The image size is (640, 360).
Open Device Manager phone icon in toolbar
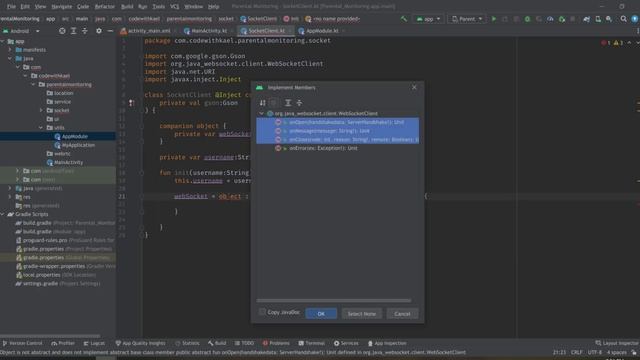point(598,19)
